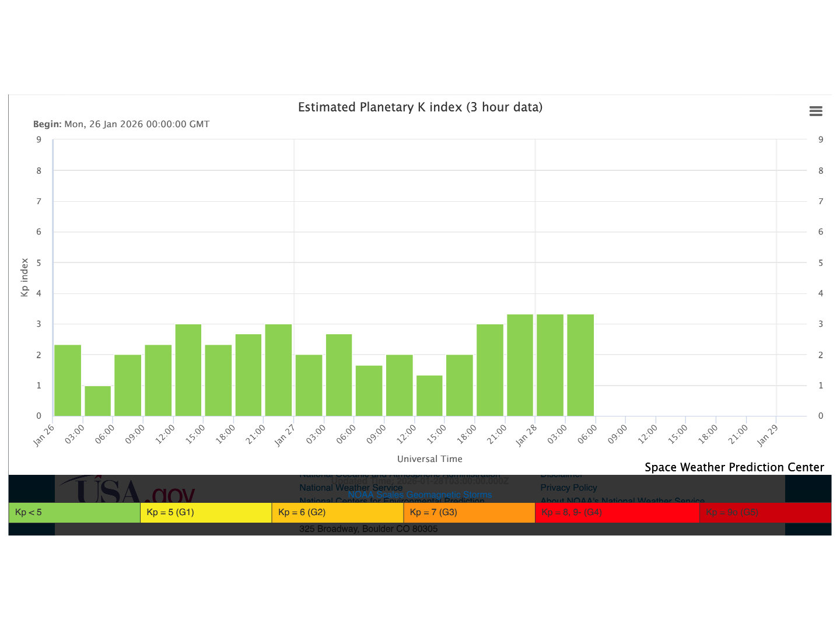This screenshot has height=630, width=840.
Task: Click the chart title Estimated Planetary K index
Action: 420,107
